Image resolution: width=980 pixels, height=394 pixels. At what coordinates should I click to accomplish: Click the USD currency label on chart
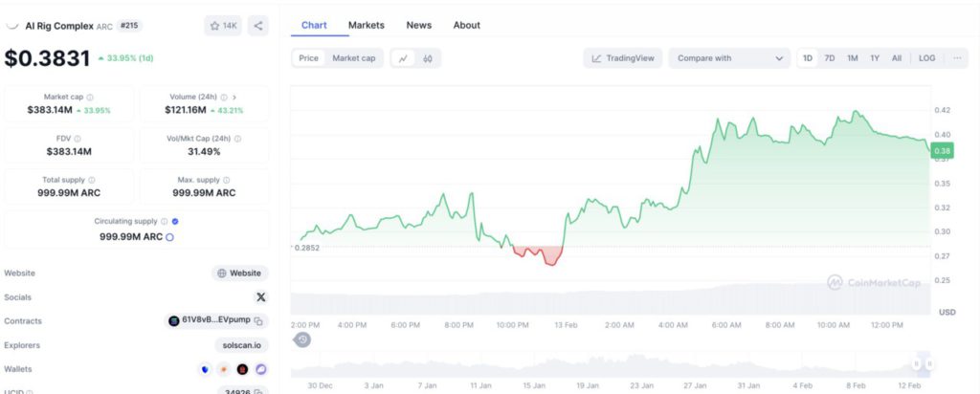click(x=947, y=312)
